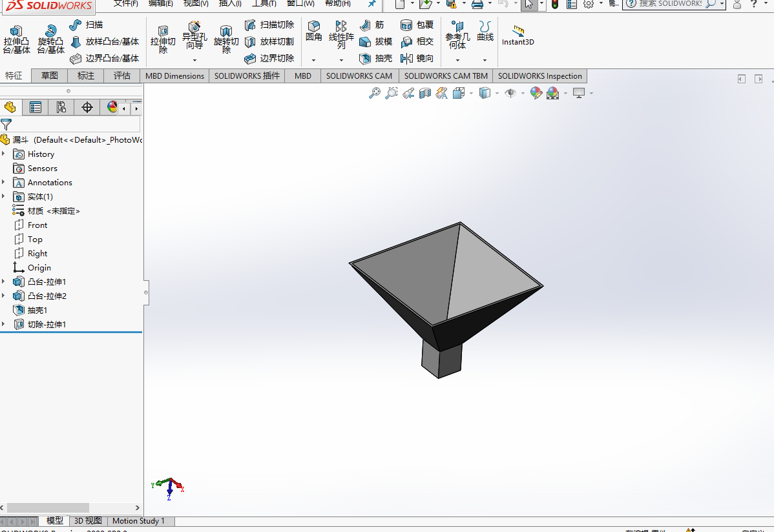Viewport: 774px width, 532px height.
Task: Click the 镜向 mirror tool
Action: [417, 58]
